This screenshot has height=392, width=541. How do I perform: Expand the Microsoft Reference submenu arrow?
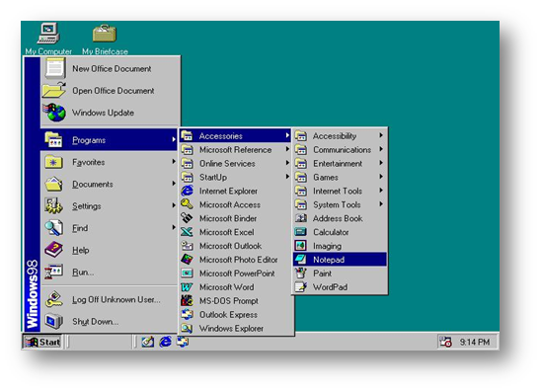(287, 149)
